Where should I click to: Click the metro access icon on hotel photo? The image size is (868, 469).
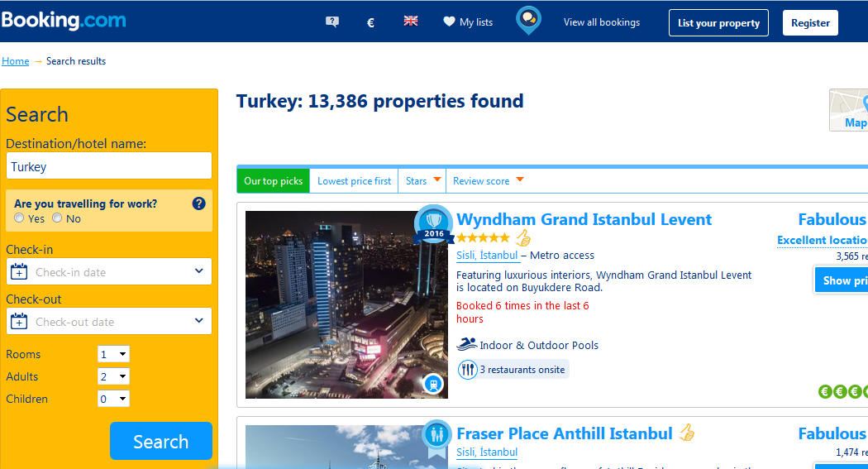point(433,384)
